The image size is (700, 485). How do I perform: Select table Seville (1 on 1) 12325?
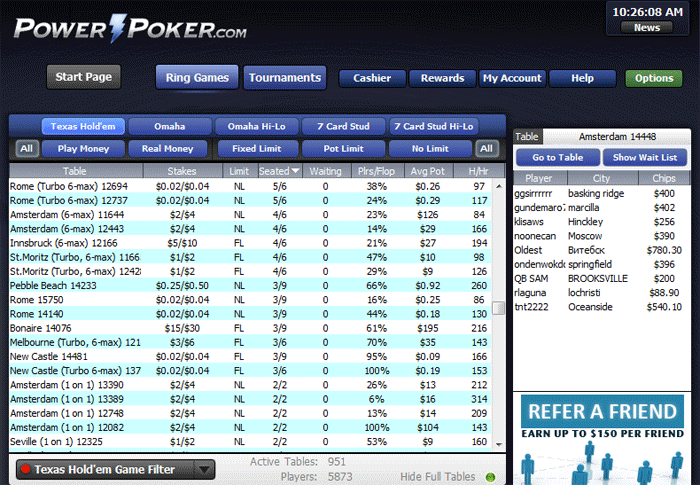point(250,442)
